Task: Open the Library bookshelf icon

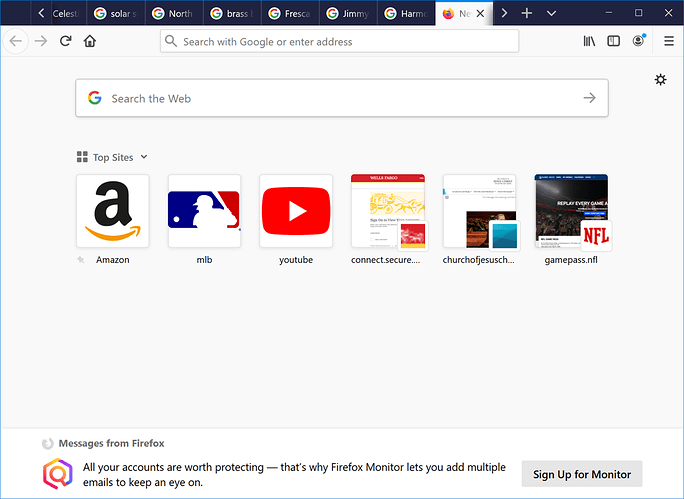Action: pos(589,41)
